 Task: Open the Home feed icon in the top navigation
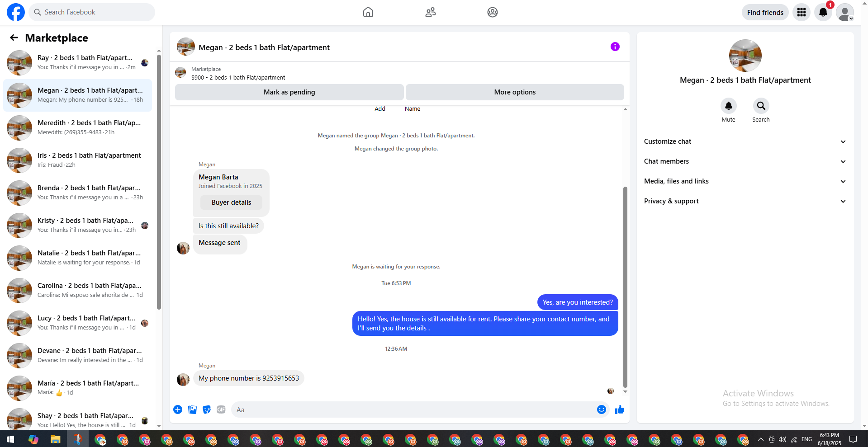pos(368,12)
